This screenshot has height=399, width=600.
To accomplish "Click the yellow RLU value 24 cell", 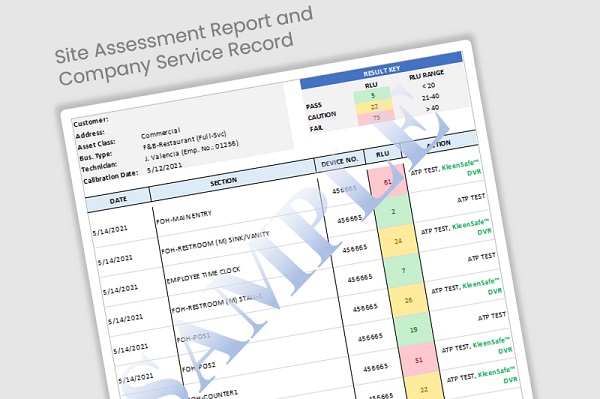I will click(398, 241).
